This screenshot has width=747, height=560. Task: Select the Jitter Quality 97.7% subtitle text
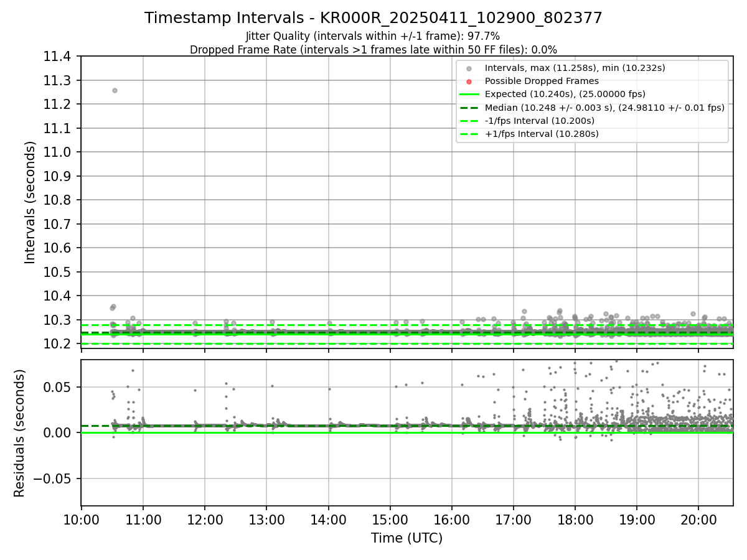point(373,37)
